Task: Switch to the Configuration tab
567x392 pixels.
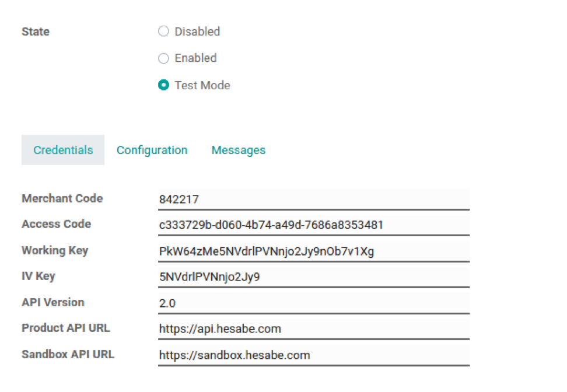Action: [x=152, y=150]
